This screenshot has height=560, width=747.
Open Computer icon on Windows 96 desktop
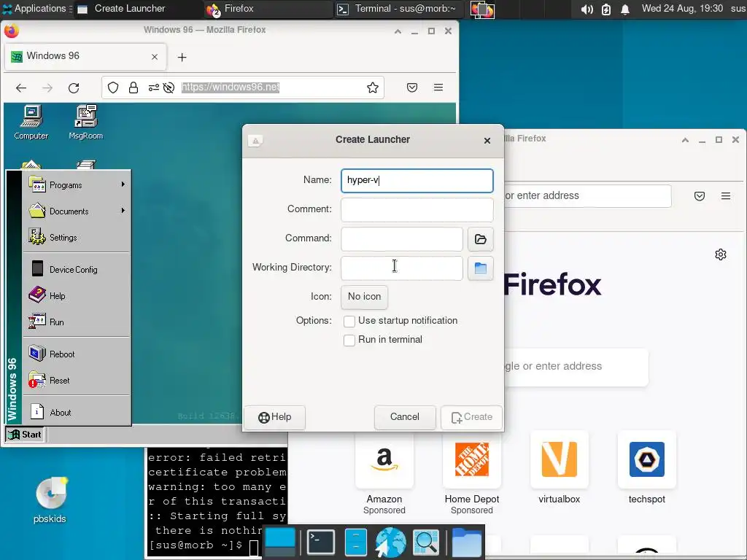click(x=31, y=122)
